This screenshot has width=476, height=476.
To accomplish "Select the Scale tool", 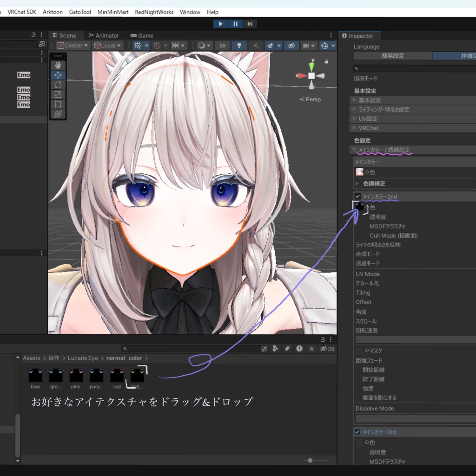I will [x=58, y=94].
